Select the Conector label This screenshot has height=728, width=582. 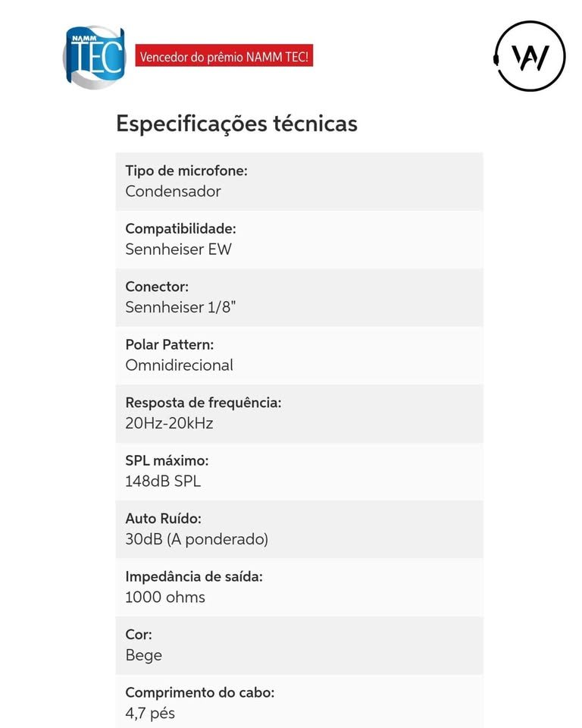(x=157, y=287)
